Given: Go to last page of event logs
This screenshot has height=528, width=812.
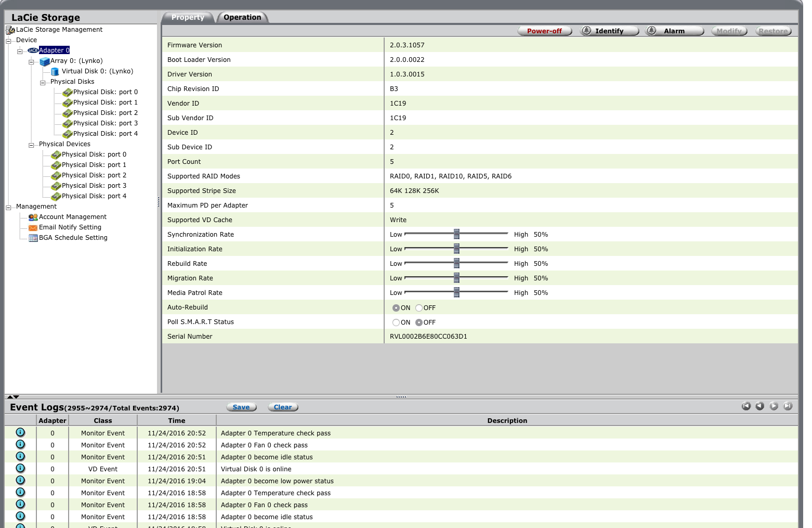Looking at the screenshot, I should tap(788, 406).
